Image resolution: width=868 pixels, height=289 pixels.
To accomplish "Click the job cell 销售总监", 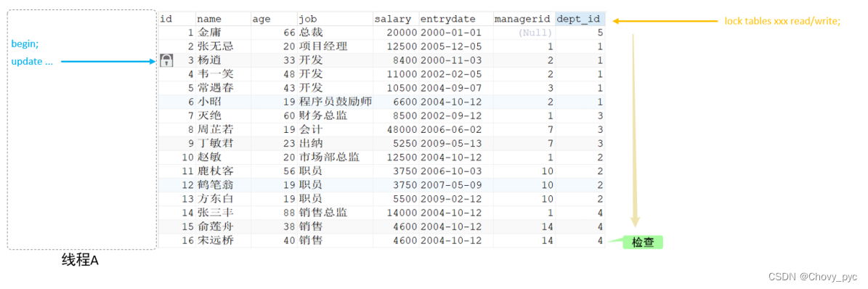I will 335,213.
